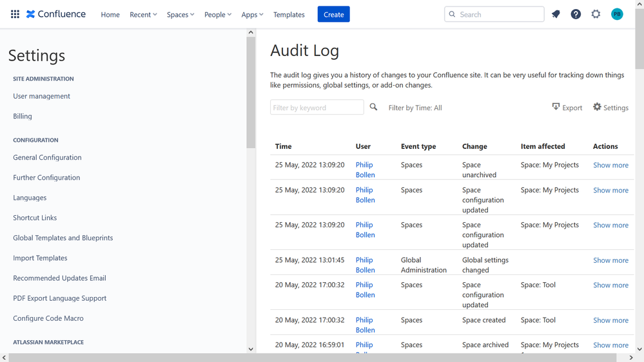The height and width of the screenshot is (362, 644).
Task: Show more for Space created entry
Action: [x=610, y=320]
